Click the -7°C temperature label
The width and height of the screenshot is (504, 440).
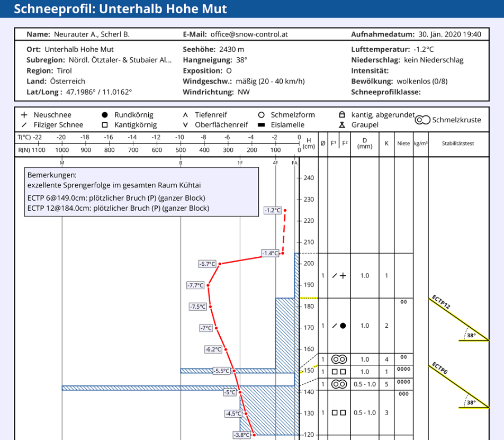pyautogui.click(x=206, y=328)
